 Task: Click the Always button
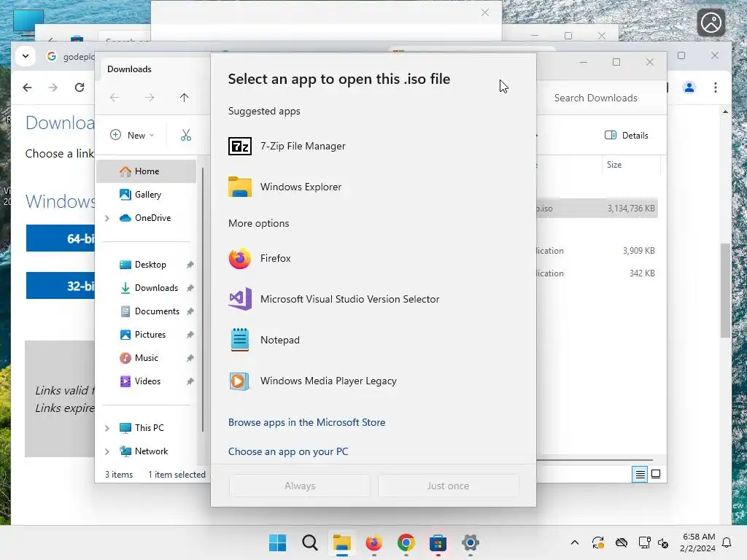(x=300, y=486)
